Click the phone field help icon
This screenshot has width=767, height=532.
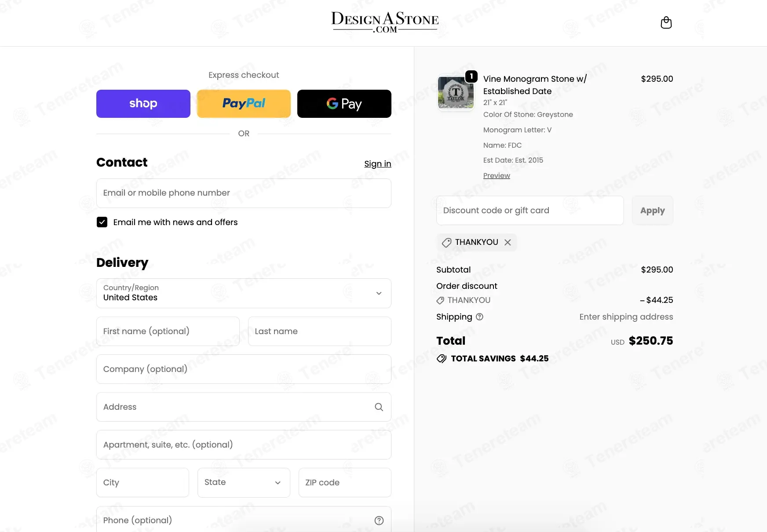click(x=379, y=521)
